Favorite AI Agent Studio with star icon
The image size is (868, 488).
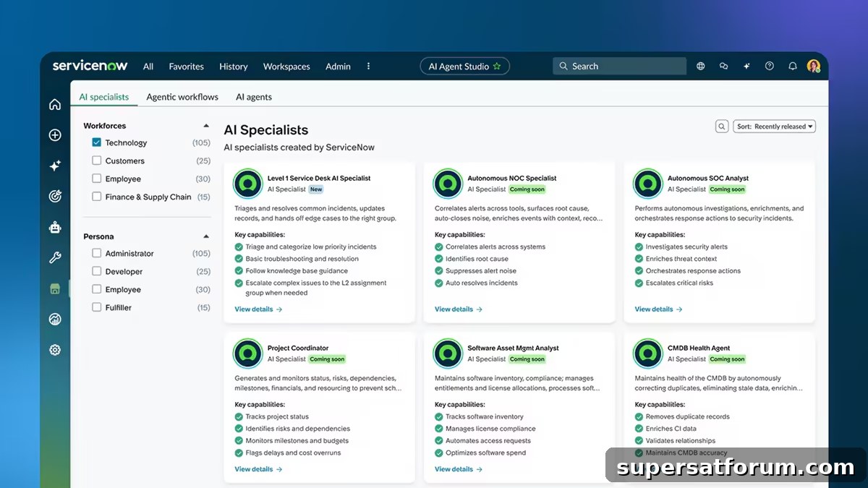[x=497, y=67]
